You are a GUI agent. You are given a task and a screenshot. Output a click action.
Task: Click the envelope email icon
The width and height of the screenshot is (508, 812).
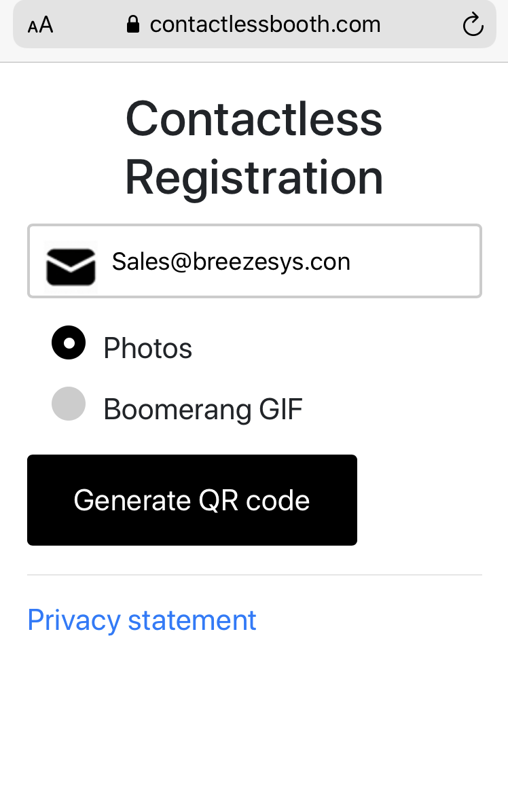tap(71, 266)
